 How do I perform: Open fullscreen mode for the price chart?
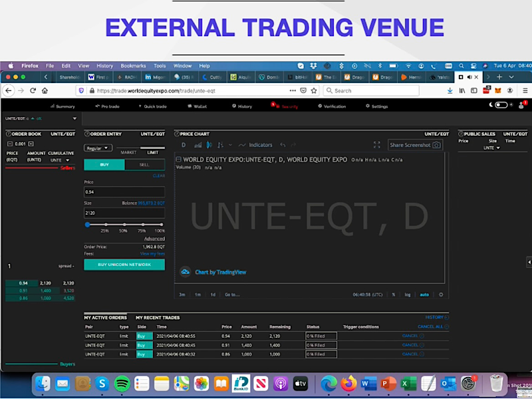coord(377,145)
